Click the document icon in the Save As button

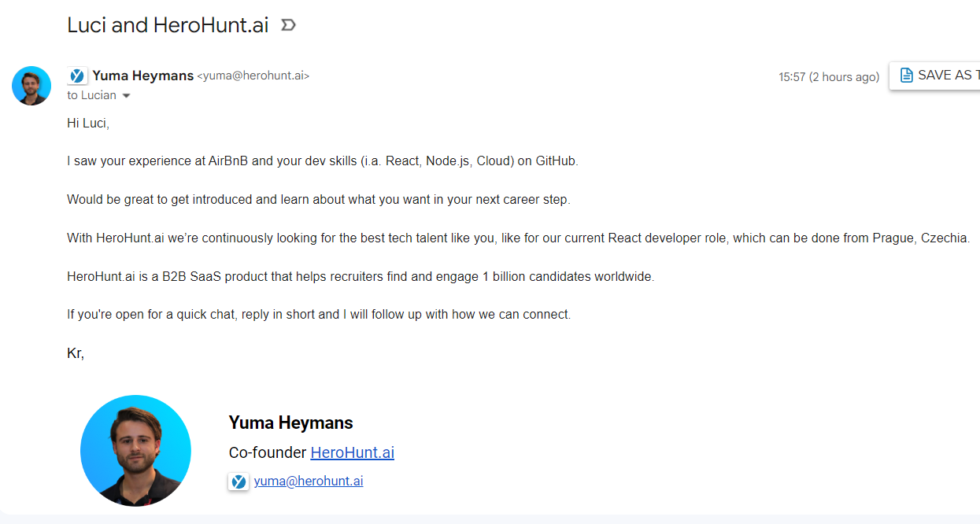coord(906,76)
